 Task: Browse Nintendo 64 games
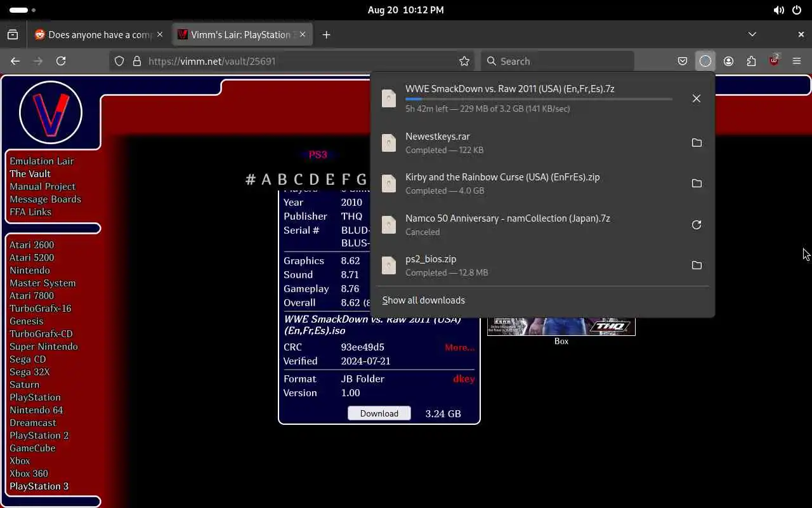click(36, 410)
